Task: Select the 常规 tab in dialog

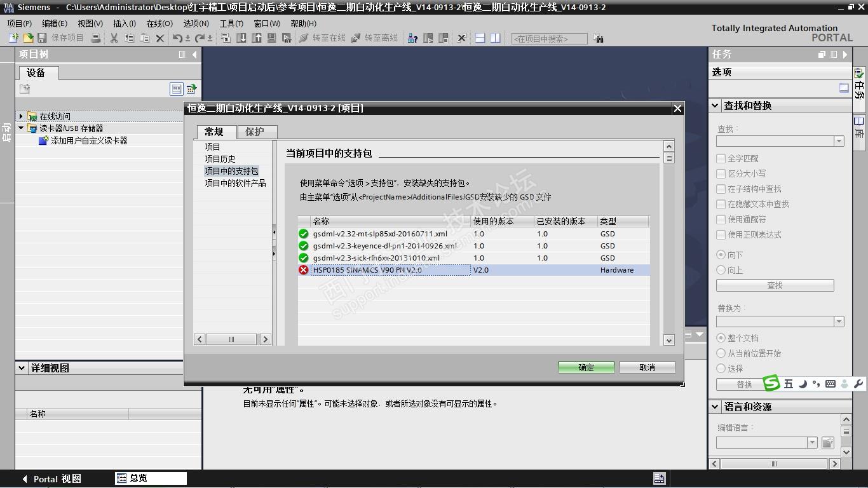Action: (217, 132)
